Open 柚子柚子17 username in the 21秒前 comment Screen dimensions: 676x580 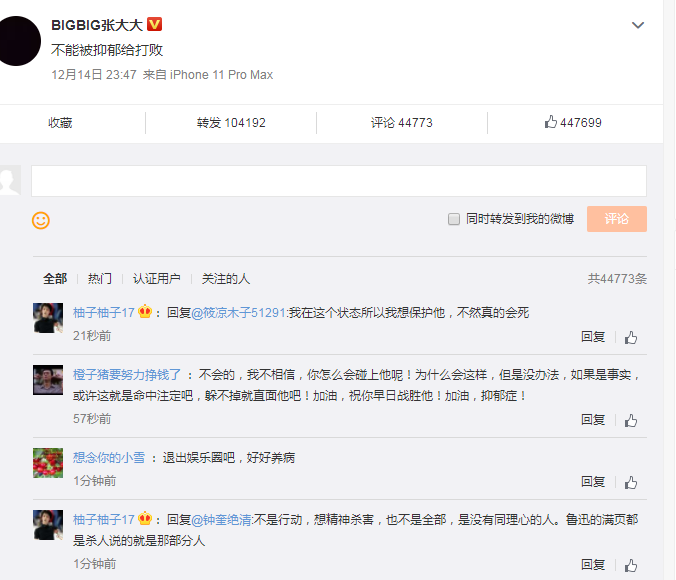(x=104, y=312)
